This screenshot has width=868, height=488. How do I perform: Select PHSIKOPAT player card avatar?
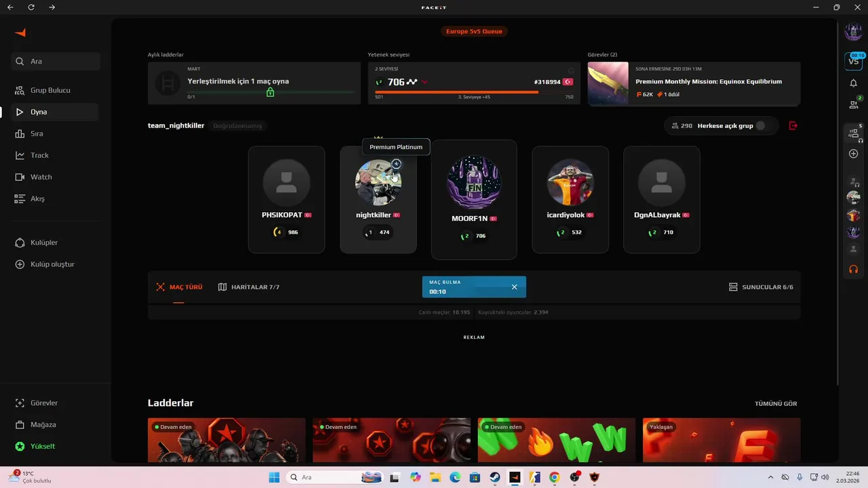pyautogui.click(x=286, y=182)
